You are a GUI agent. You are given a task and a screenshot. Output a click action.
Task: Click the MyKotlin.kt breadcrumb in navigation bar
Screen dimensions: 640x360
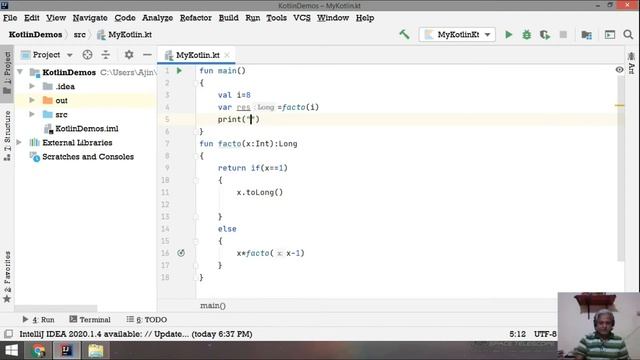click(x=124, y=35)
